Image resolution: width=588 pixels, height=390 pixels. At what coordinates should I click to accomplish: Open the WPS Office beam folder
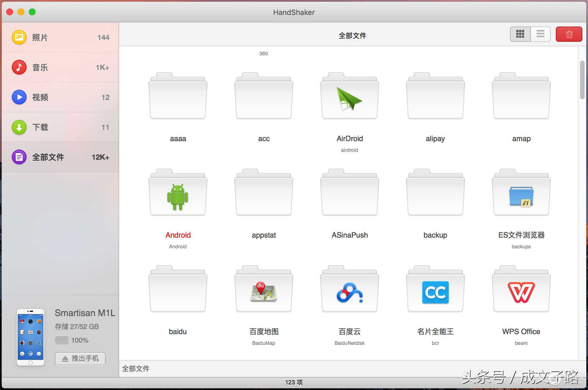(521, 289)
